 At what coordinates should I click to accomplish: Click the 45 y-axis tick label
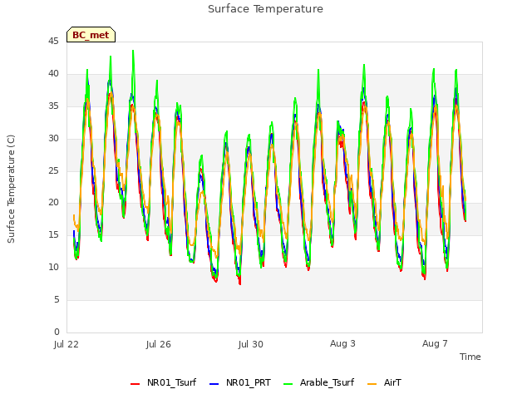click(x=53, y=41)
